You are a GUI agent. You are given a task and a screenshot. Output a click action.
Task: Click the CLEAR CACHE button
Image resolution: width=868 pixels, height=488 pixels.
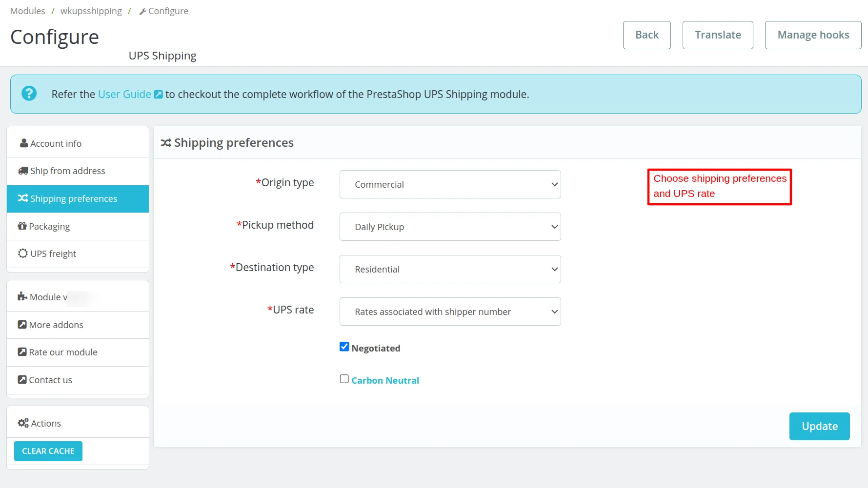(x=48, y=451)
